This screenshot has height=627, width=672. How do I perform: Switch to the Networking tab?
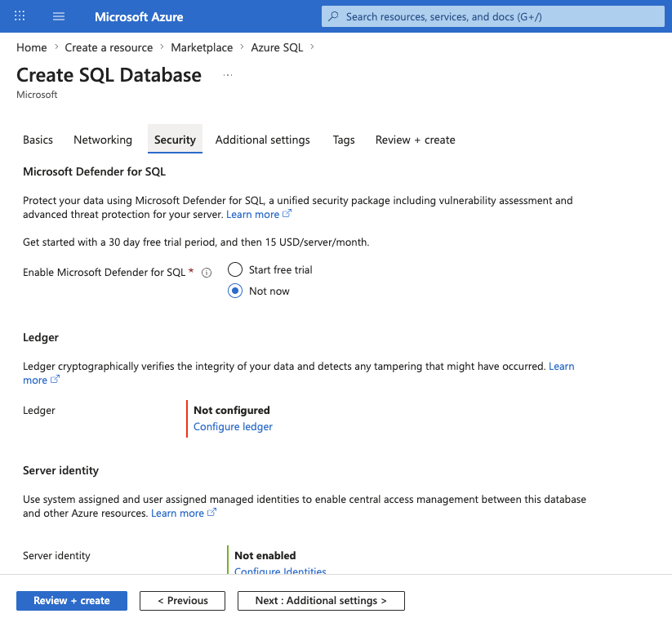[x=103, y=140]
